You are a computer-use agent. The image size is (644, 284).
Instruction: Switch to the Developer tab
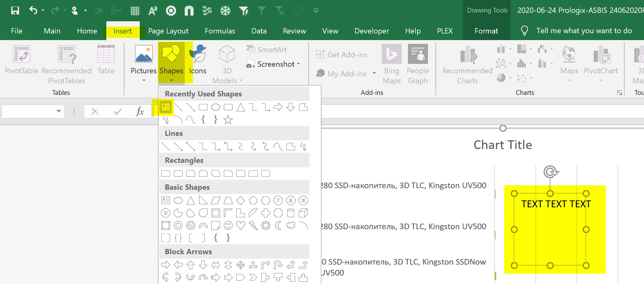[372, 31]
